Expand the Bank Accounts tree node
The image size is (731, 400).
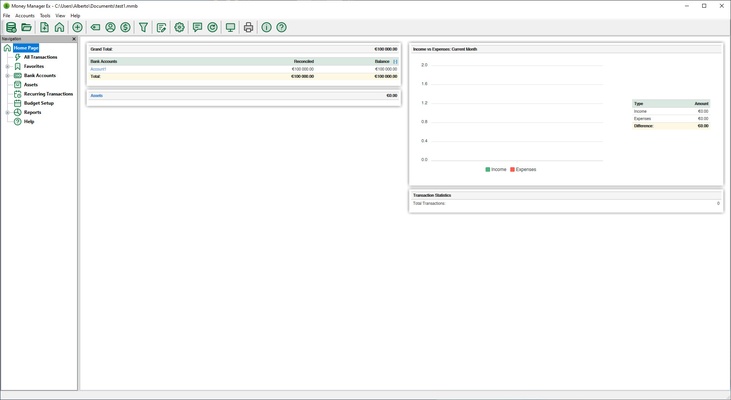coord(7,76)
